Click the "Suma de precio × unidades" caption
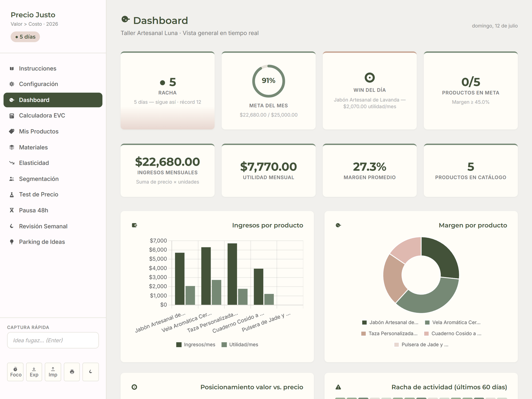 [x=168, y=182]
